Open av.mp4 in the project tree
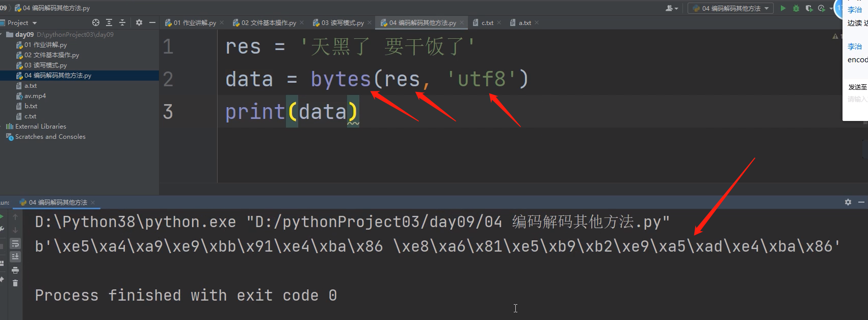 point(35,96)
